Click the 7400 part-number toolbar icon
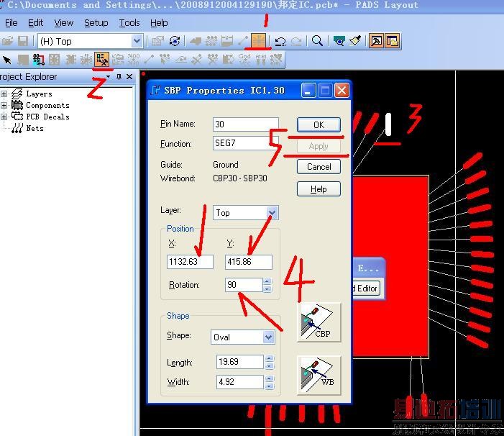 pos(134,60)
